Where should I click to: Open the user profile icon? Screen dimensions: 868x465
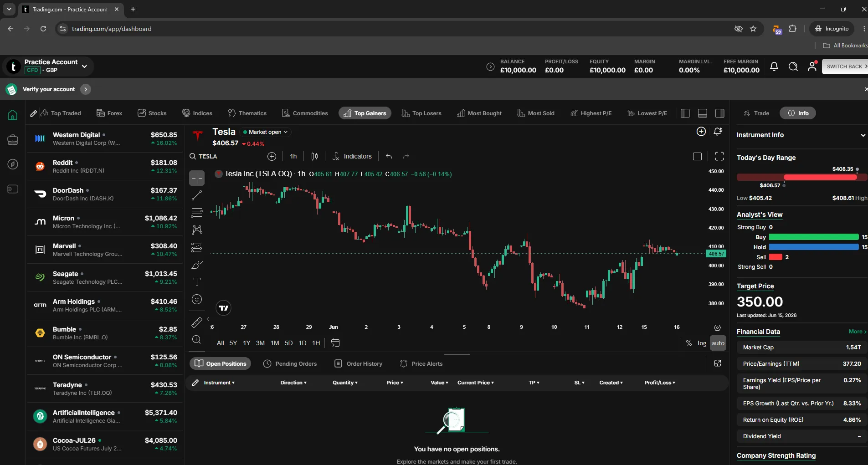click(x=812, y=66)
